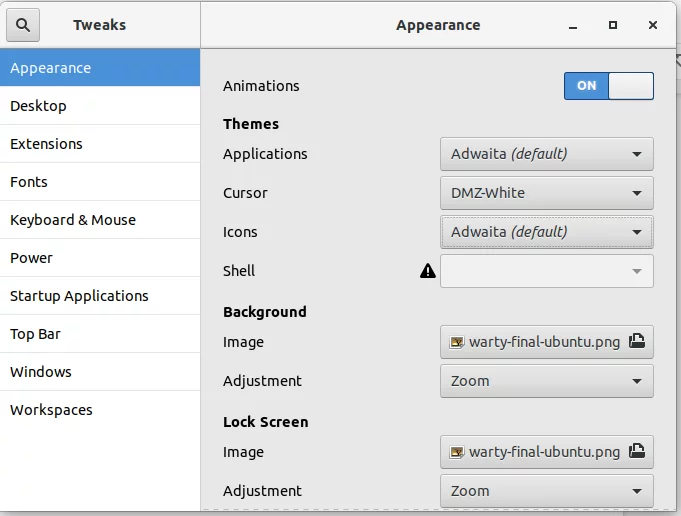Screen dimensions: 681x516
Task: Go to the Fonts section
Action: (29, 182)
